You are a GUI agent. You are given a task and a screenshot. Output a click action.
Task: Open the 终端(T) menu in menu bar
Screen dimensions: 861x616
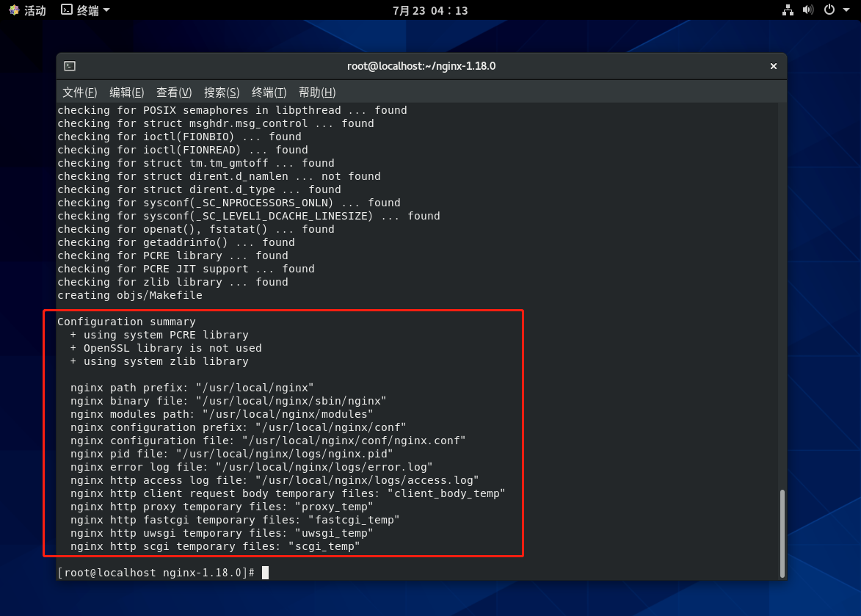[x=269, y=93]
